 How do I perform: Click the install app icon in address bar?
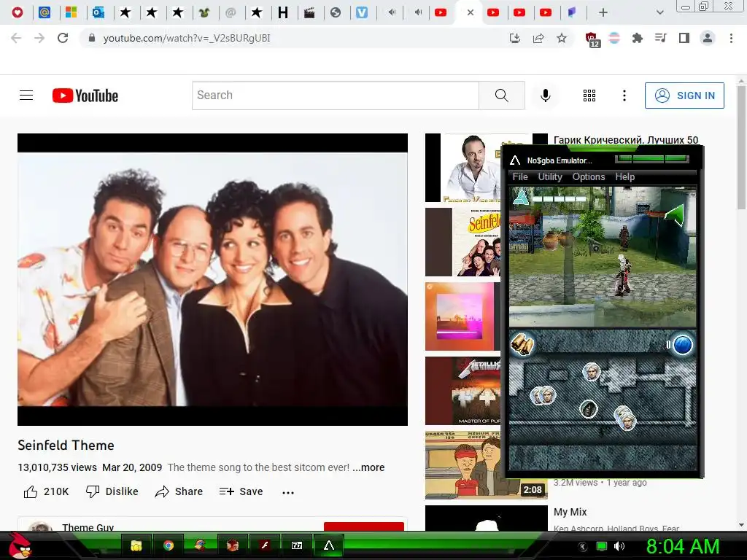pos(515,38)
